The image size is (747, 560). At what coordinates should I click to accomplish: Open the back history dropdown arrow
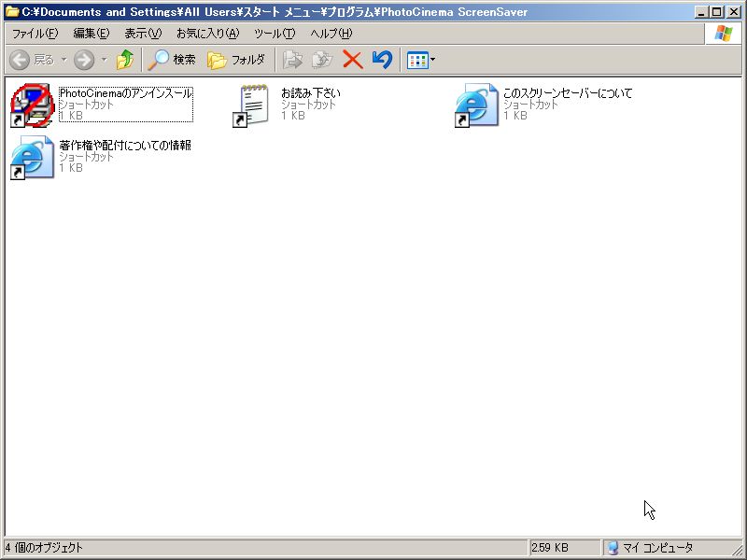point(63,60)
